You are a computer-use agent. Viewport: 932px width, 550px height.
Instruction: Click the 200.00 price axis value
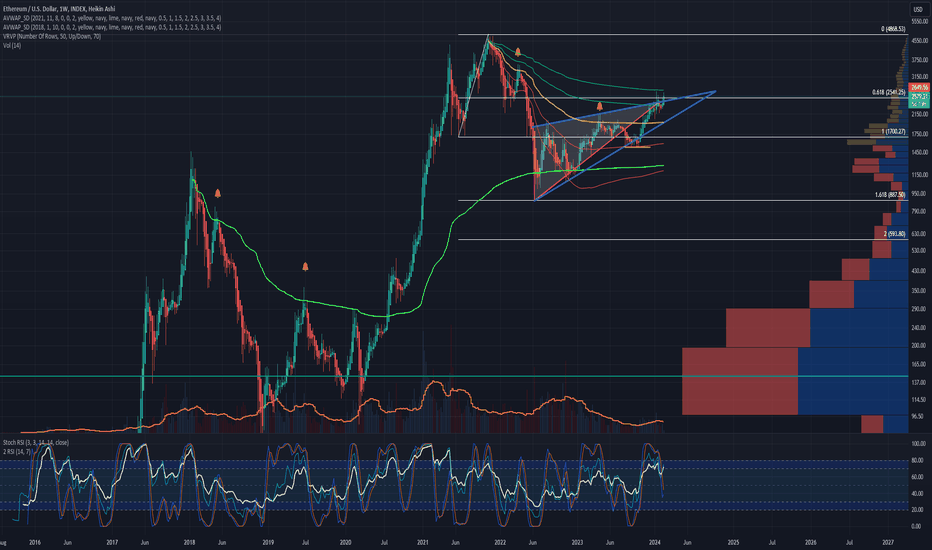coord(919,345)
